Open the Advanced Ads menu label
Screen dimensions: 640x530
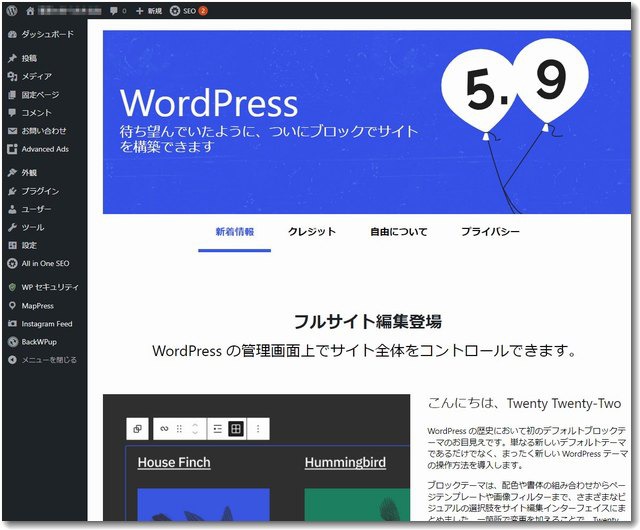coord(45,149)
